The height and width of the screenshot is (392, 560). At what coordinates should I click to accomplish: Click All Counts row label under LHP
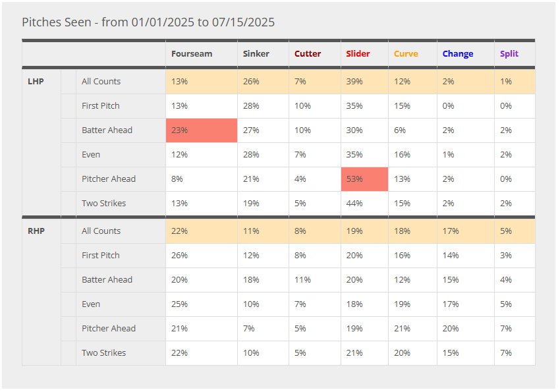coord(101,82)
